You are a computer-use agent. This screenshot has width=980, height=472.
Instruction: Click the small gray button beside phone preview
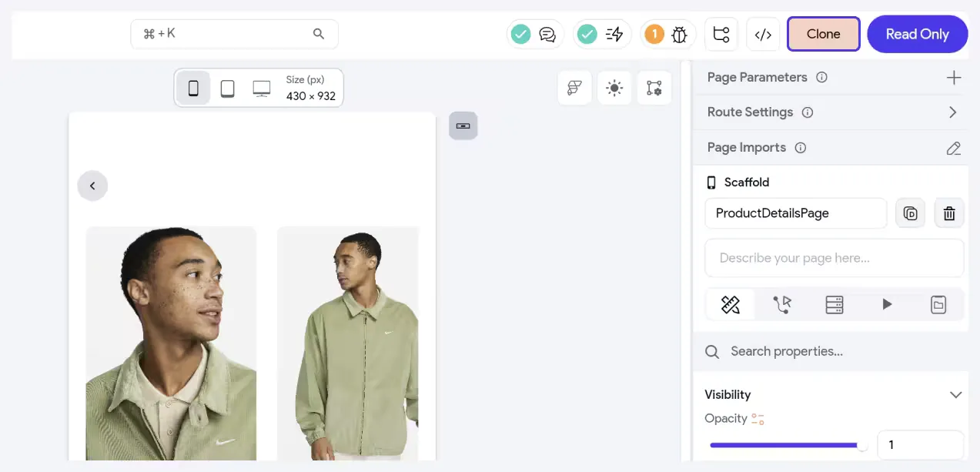point(463,126)
